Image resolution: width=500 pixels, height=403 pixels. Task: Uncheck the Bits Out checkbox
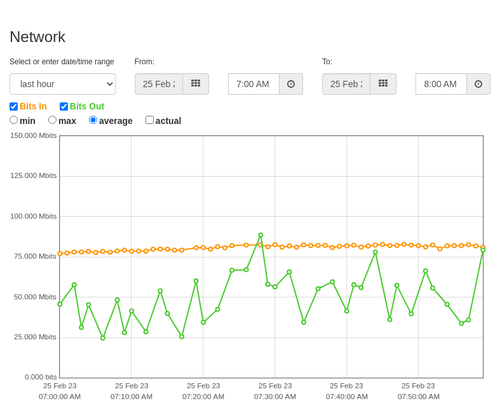(64, 106)
